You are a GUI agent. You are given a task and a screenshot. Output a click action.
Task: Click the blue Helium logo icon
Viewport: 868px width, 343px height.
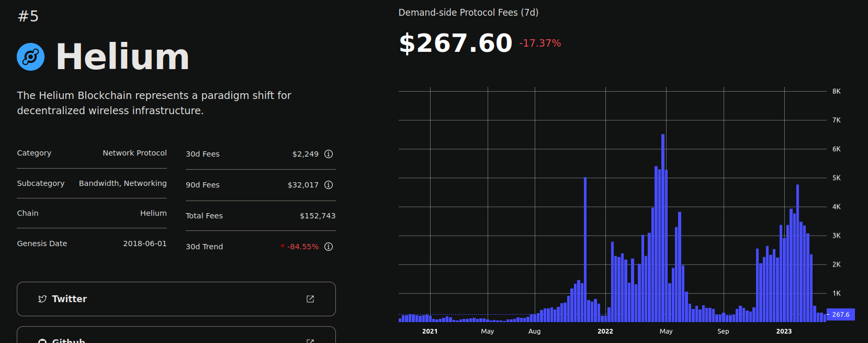click(30, 57)
